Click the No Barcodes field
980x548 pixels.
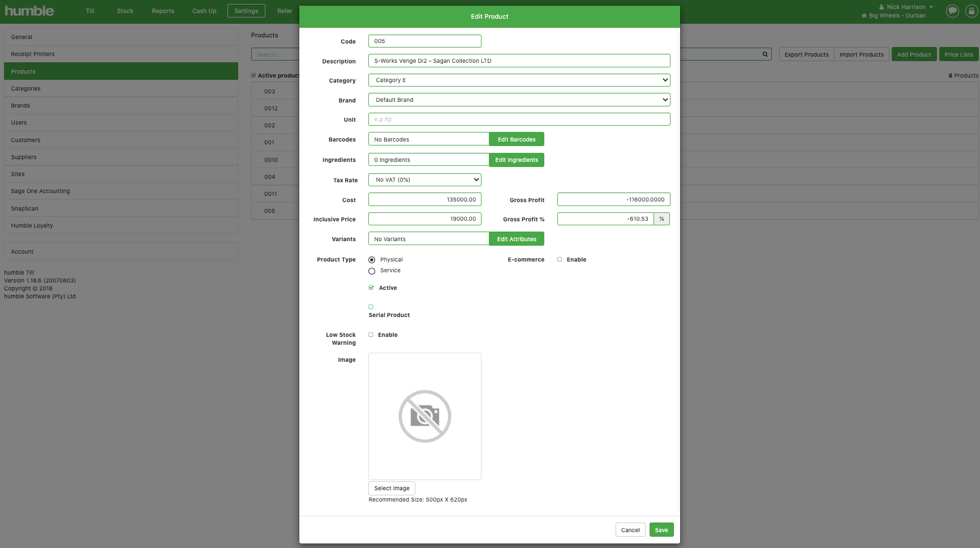point(429,139)
